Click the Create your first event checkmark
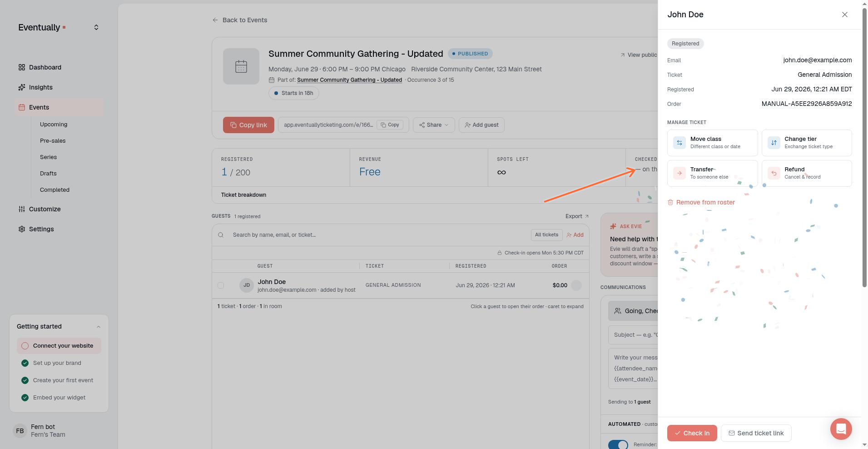The width and height of the screenshot is (868, 449). coord(25,380)
